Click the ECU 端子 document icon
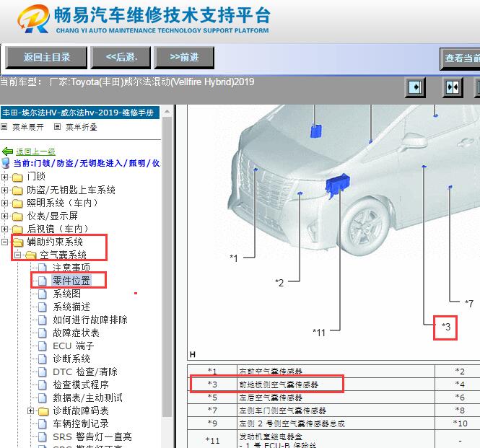The image size is (480, 448). point(43,346)
